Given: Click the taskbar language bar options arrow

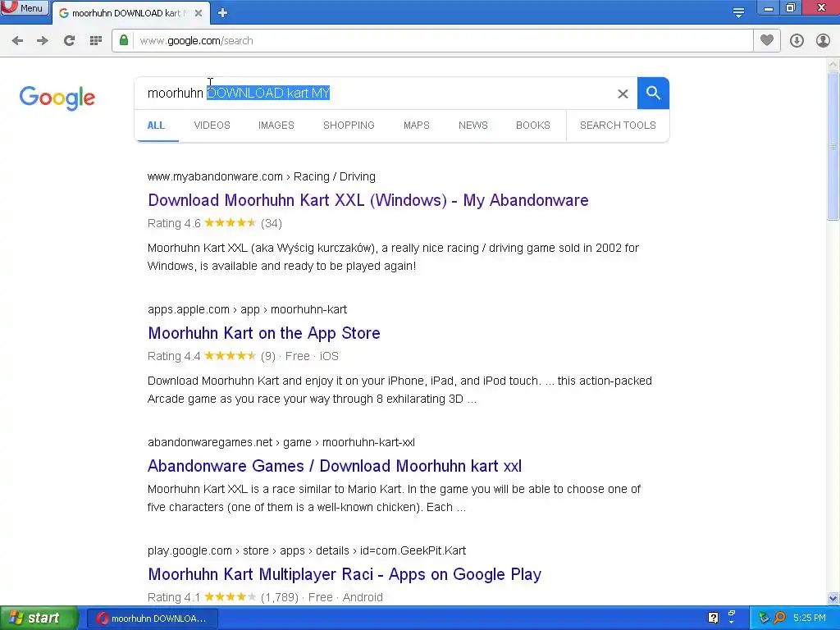Looking at the screenshot, I should click(731, 622).
